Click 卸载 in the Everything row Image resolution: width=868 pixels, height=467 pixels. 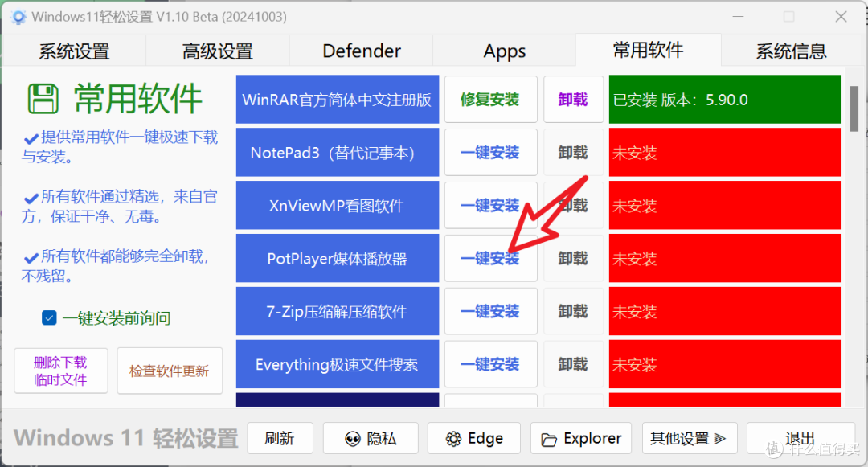573,365
